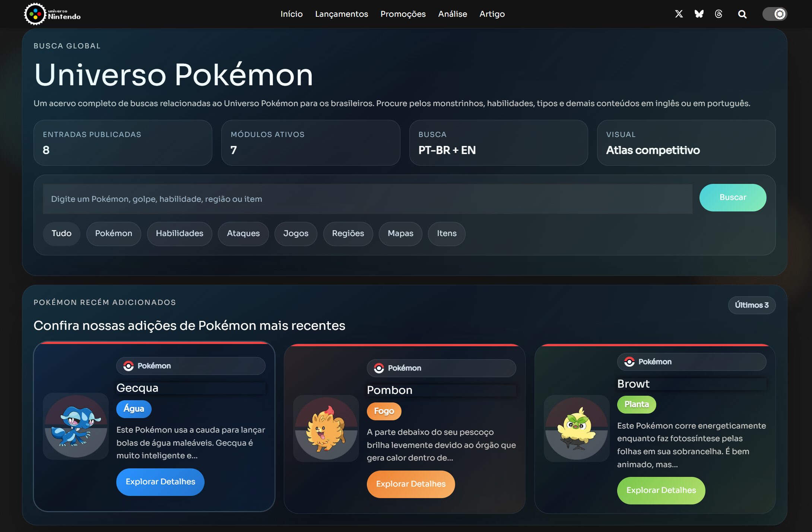Click the Gecqua Pokémon image

coord(76,426)
